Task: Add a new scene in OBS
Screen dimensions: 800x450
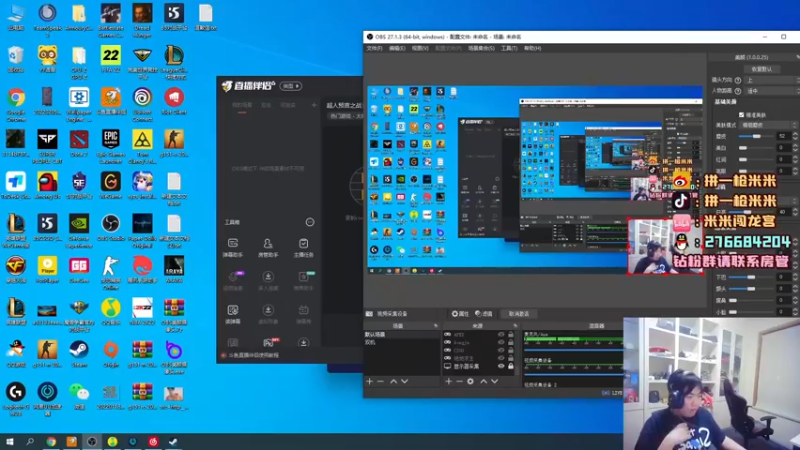Action: pyautogui.click(x=369, y=381)
